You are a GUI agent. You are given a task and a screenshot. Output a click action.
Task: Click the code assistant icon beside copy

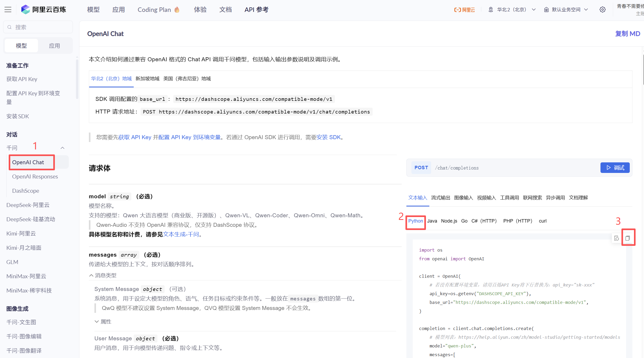[x=617, y=238]
